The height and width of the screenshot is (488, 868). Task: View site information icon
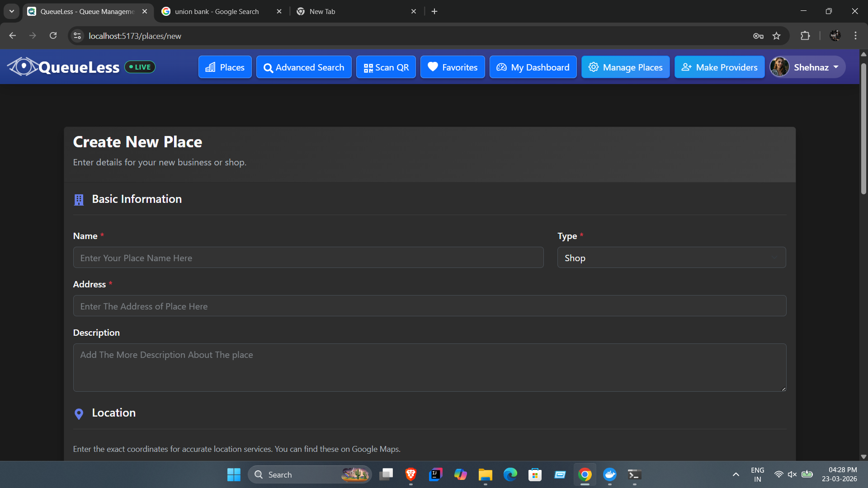[x=77, y=36]
